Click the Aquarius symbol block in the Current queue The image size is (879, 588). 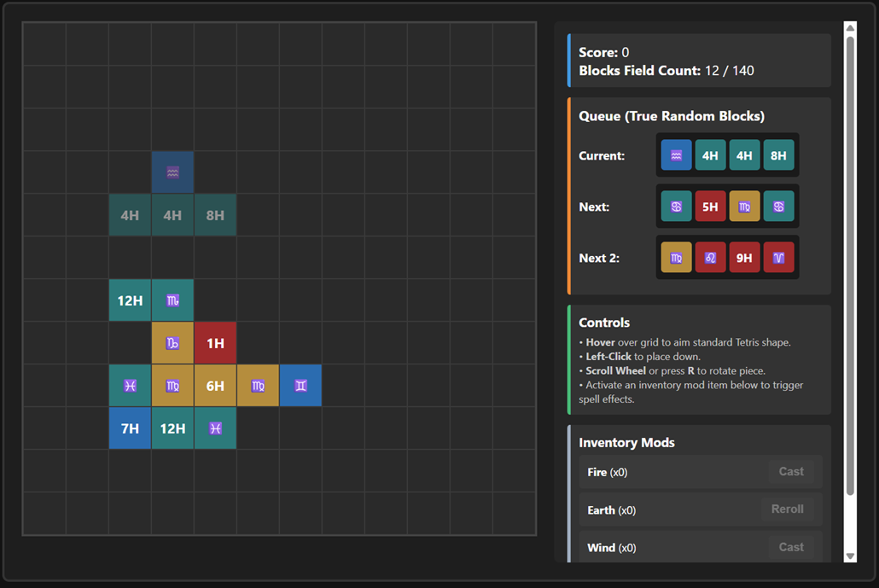click(x=676, y=155)
